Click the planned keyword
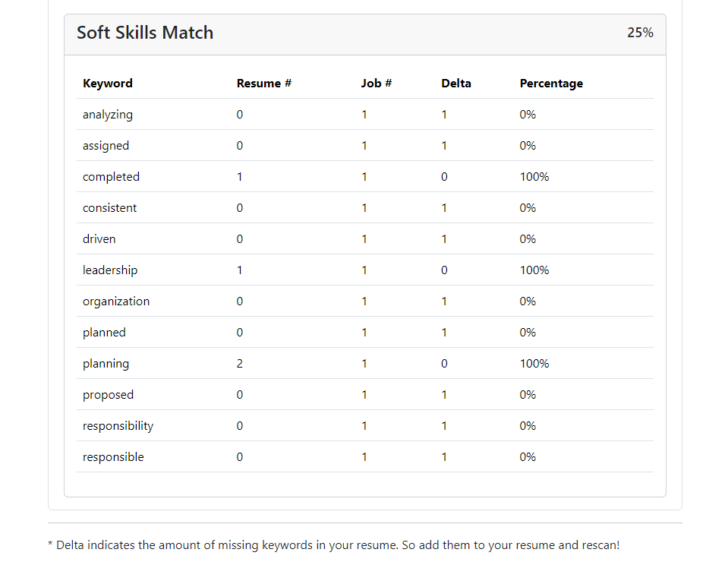Image resolution: width=728 pixels, height=584 pixels. point(104,332)
